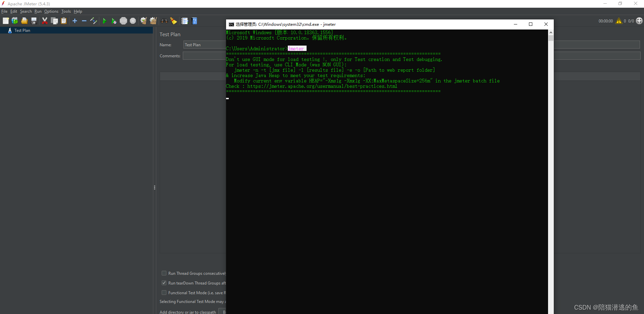Viewport: 644px width, 314px height.
Task: Click the Copy icon in toolbar
Action: (54, 21)
